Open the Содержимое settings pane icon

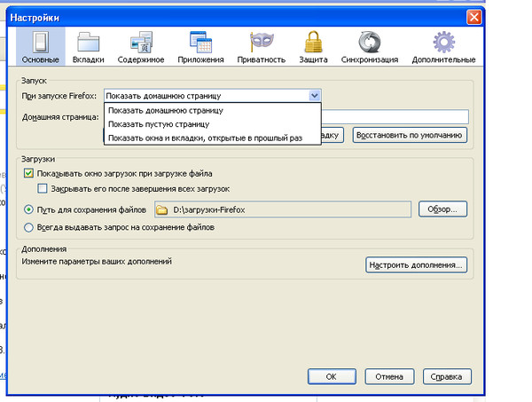(x=141, y=42)
